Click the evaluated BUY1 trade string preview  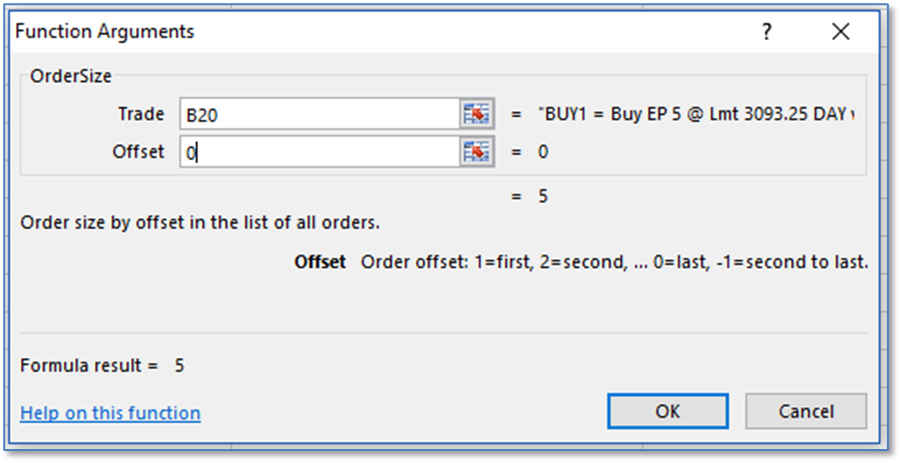pos(696,114)
